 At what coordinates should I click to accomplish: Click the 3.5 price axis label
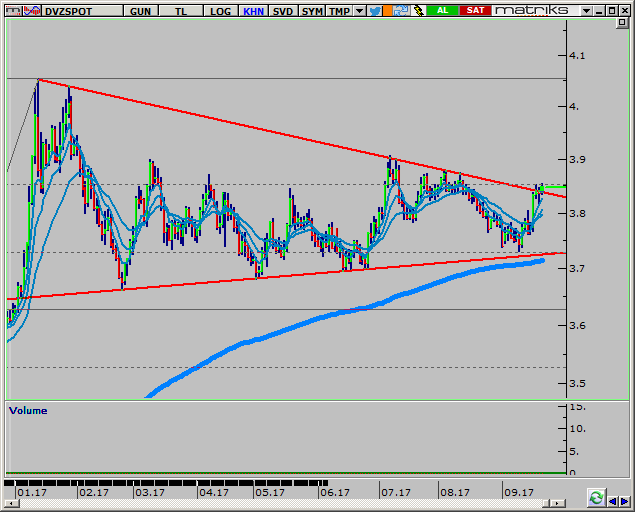point(577,383)
